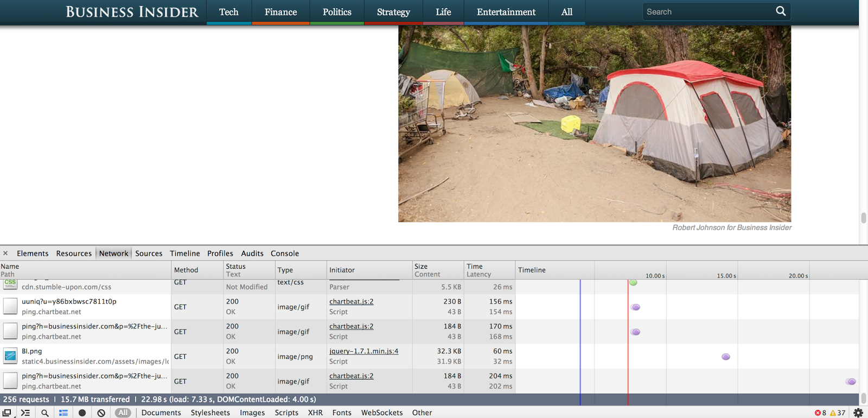Switch to the Sources tab

click(149, 253)
